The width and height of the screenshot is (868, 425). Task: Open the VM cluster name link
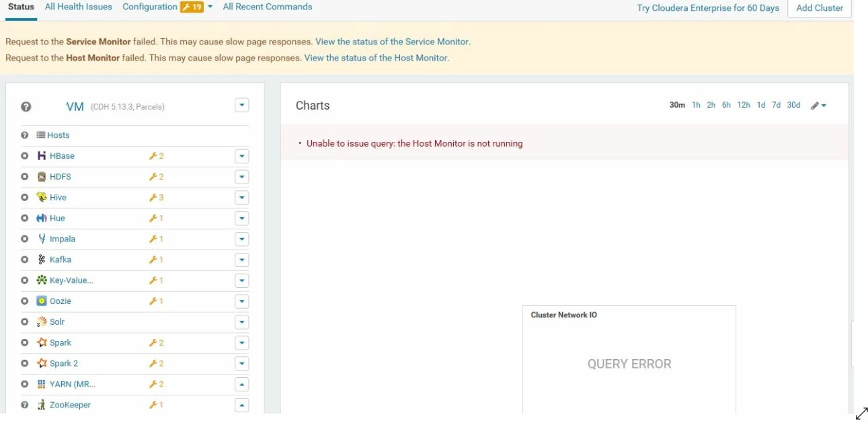coord(75,106)
